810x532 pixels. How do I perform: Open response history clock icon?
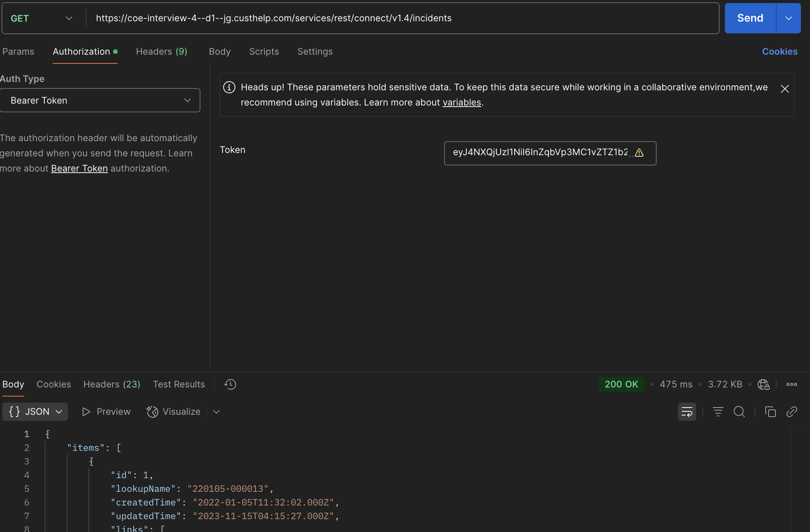230,384
